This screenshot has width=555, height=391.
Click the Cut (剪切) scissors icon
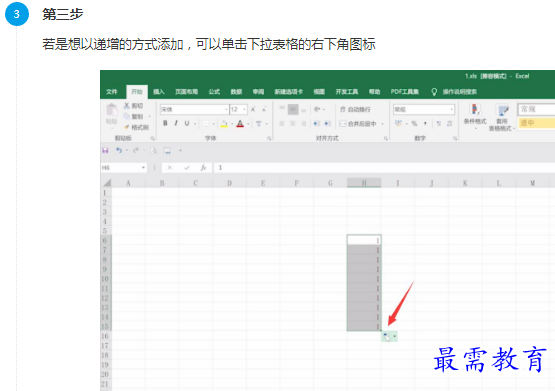tap(127, 105)
